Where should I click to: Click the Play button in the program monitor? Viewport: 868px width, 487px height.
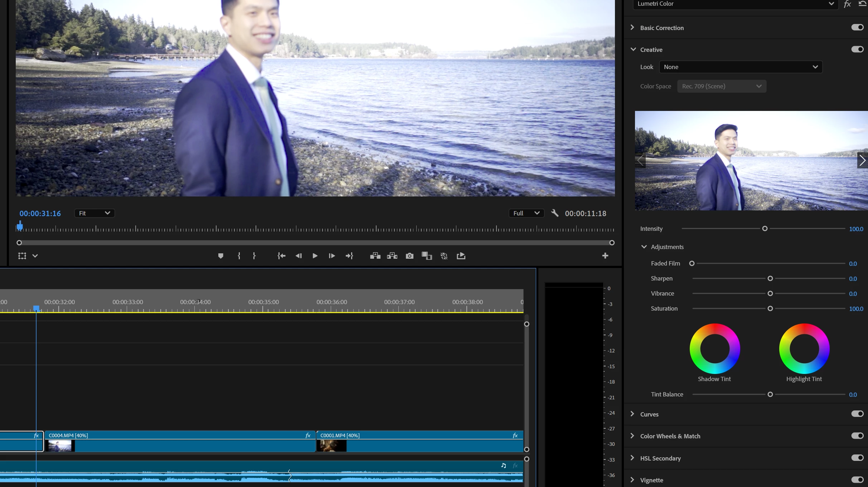[315, 256]
